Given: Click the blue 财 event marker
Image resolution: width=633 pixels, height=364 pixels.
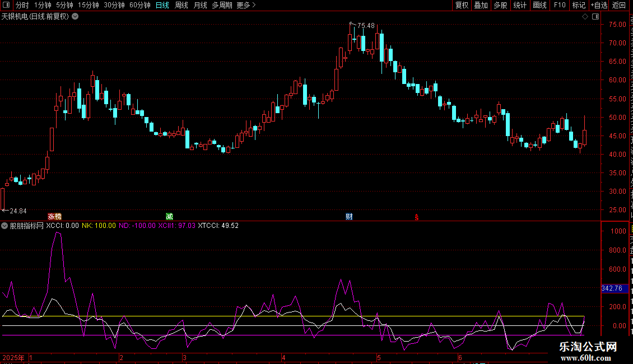Looking at the screenshot, I should pyautogui.click(x=349, y=217).
